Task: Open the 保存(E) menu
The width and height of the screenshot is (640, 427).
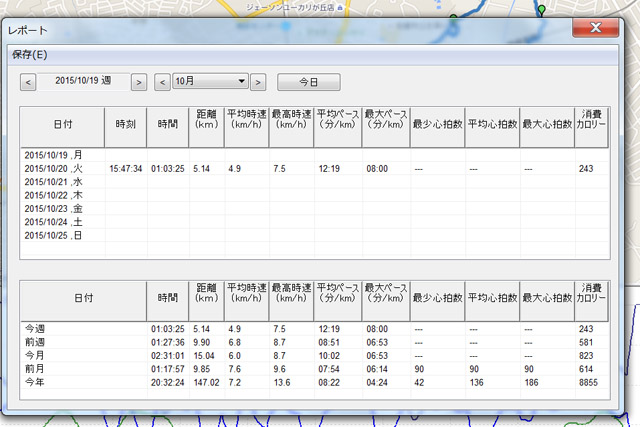Action: pos(30,55)
